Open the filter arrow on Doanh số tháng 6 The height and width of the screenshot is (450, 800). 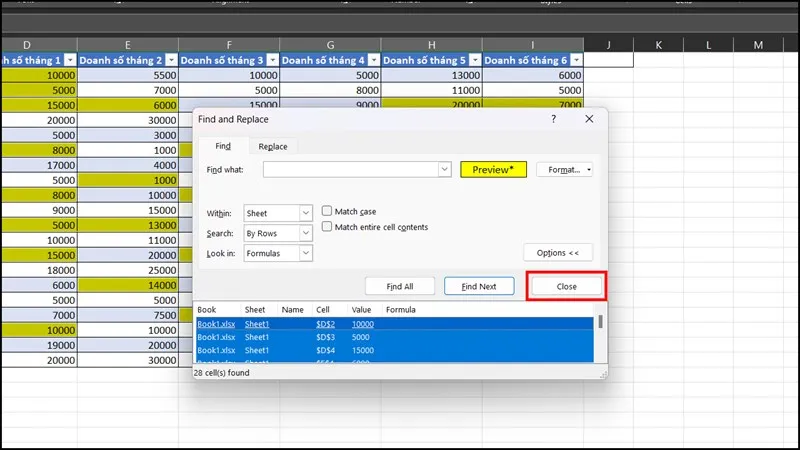point(573,60)
